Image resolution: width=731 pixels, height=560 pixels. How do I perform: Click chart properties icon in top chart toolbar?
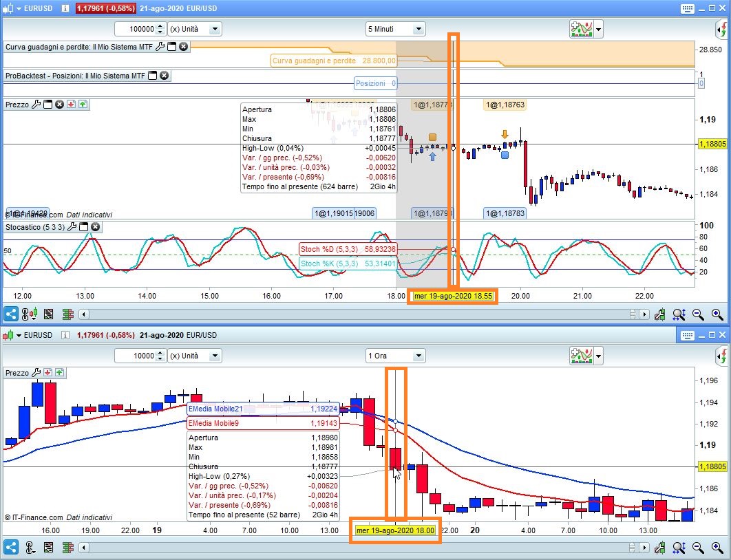[x=659, y=315]
